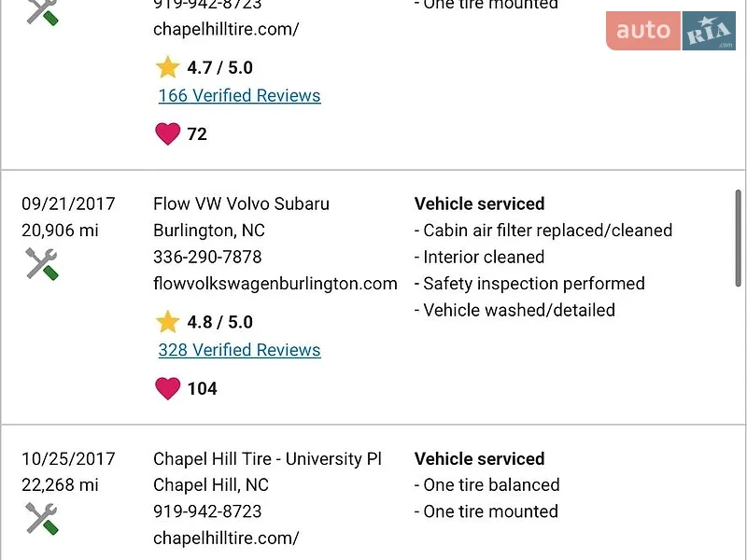Click the service wrench icon for 10/25/2017
This screenshot has width=747, height=560.
point(42,519)
